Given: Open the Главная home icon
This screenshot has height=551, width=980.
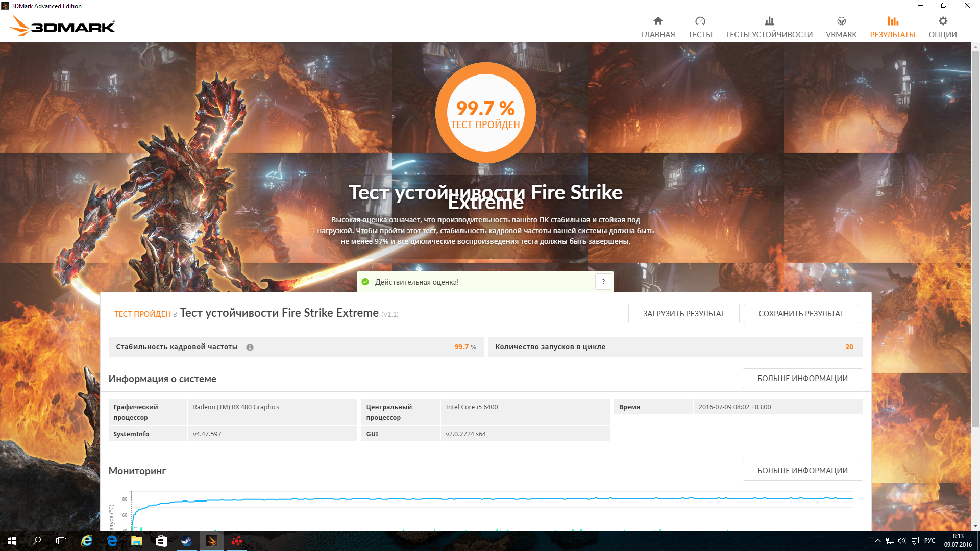Looking at the screenshot, I should [x=658, y=21].
